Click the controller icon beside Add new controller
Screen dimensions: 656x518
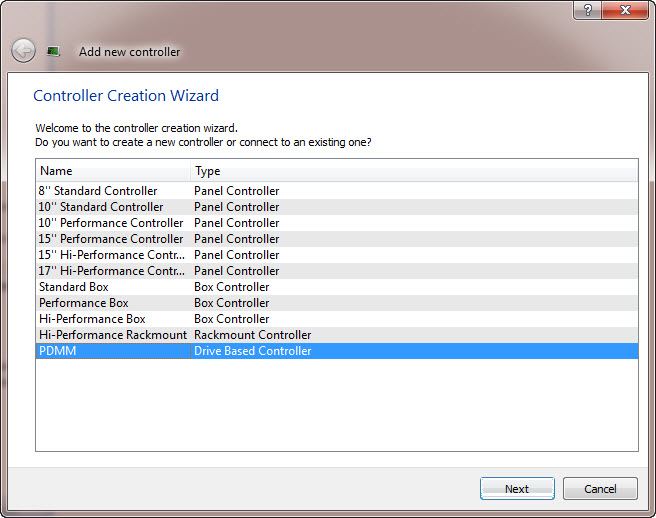coord(53,51)
